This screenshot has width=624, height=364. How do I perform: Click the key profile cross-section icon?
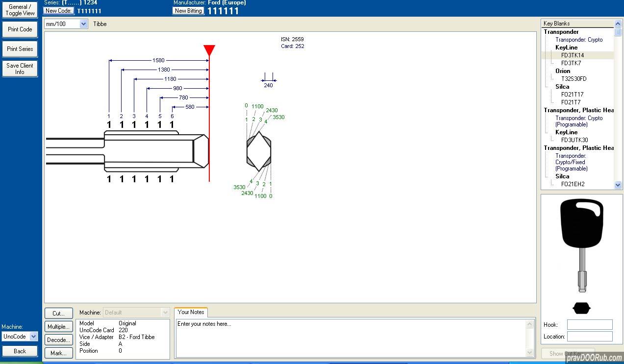(x=581, y=308)
